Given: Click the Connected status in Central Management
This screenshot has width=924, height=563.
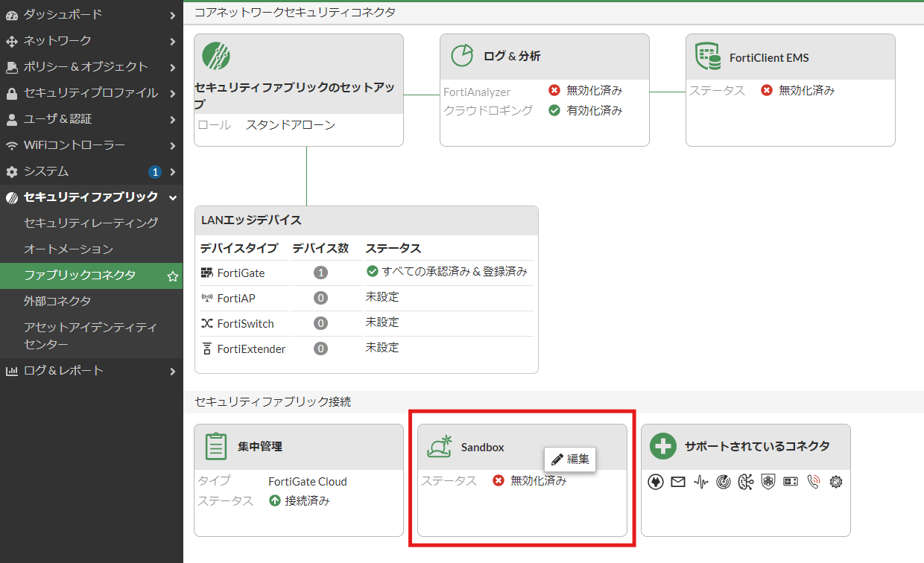Looking at the screenshot, I should (x=300, y=501).
